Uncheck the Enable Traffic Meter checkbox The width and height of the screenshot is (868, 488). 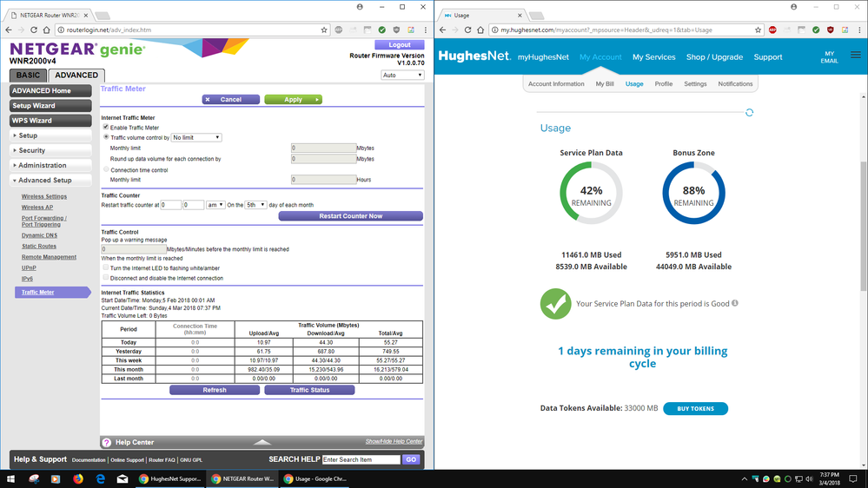[106, 127]
